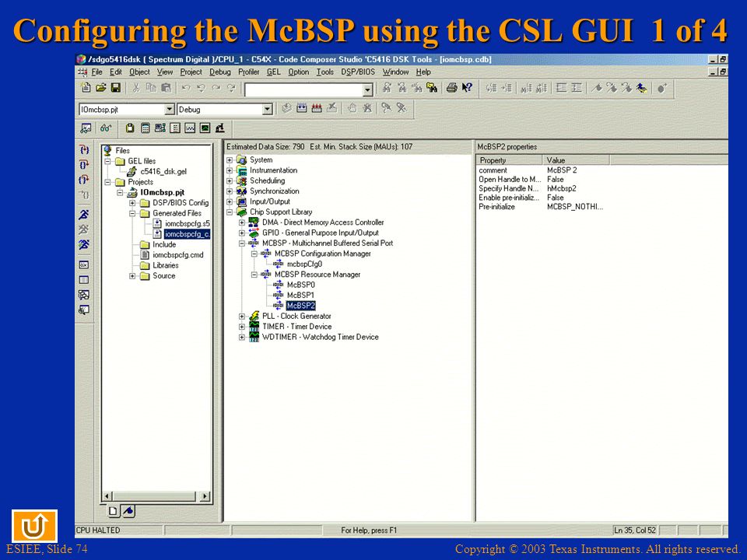Open the empty find text dropdown arrow

pos(367,89)
